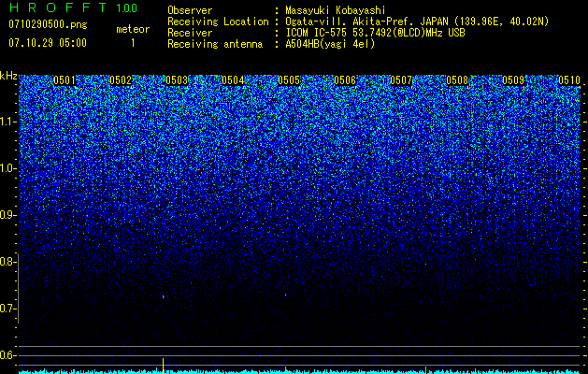Click the 1.1 kHz axis label
Screen dimensions: 588x374
pyautogui.click(x=8, y=122)
